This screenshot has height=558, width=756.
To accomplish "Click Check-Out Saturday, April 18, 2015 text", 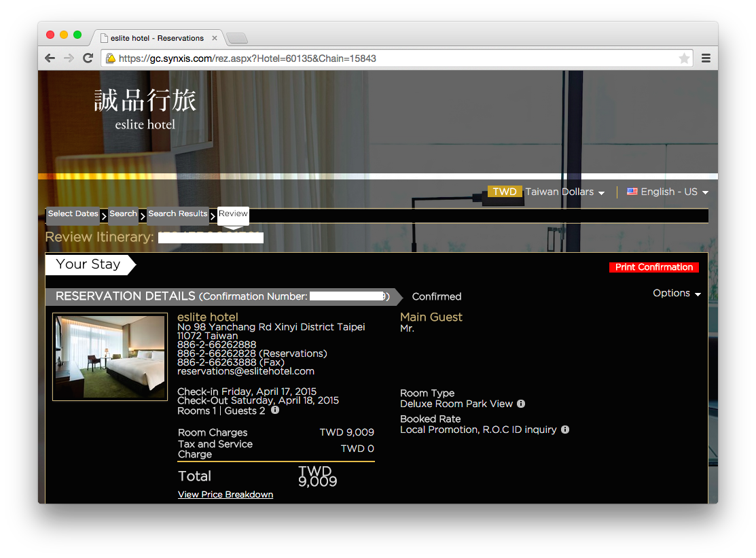I will (258, 400).
